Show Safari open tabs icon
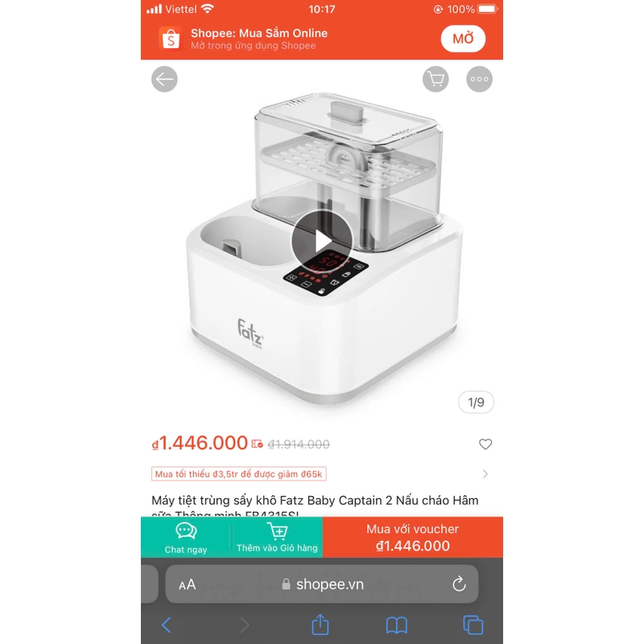 click(x=473, y=625)
